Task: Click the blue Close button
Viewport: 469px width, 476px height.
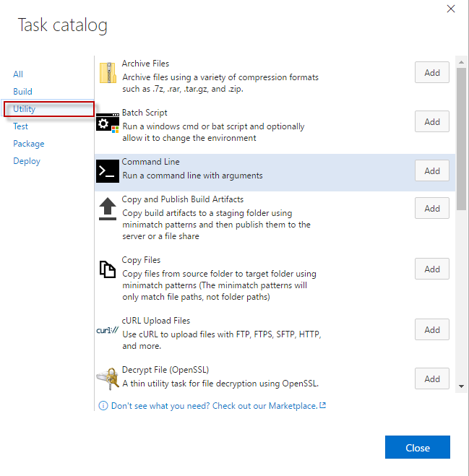Action: point(418,447)
